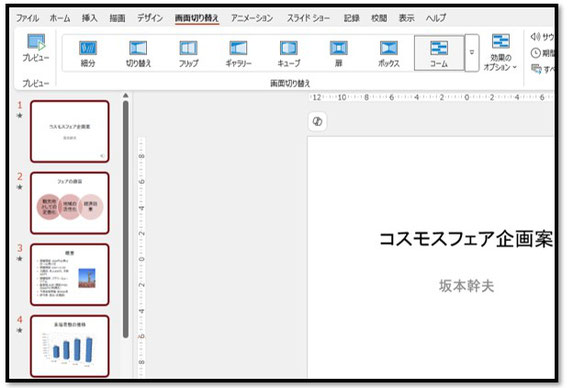This screenshot has height=388, width=573.
Task: Open the ファイル menu tab
Action: click(x=27, y=18)
